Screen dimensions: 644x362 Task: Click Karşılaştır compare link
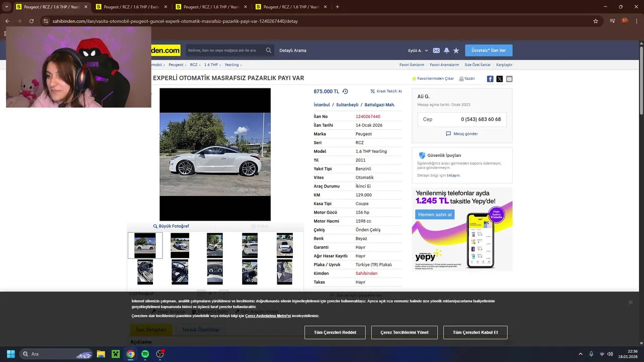[x=504, y=65]
